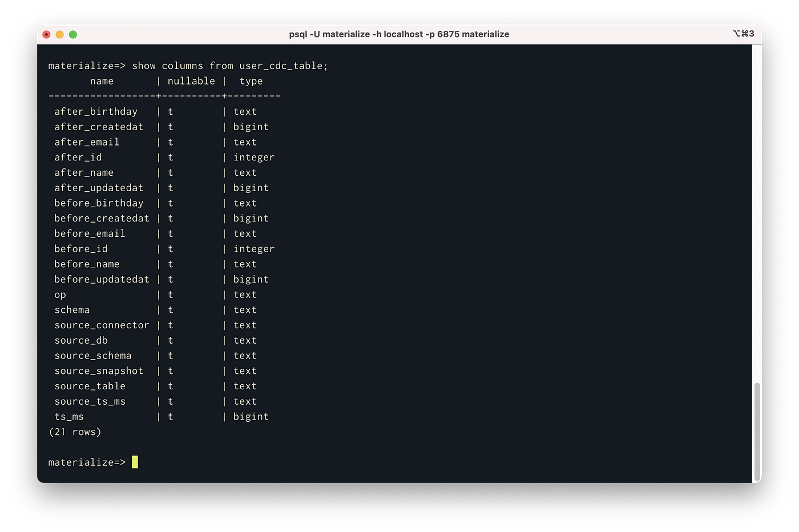Click nullable 't' in ts_ms row
This screenshot has width=799, height=532.
click(x=170, y=417)
